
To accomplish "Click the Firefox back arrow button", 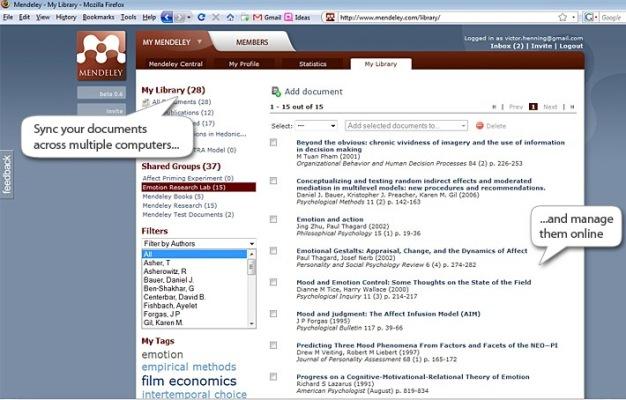I will coord(167,17).
